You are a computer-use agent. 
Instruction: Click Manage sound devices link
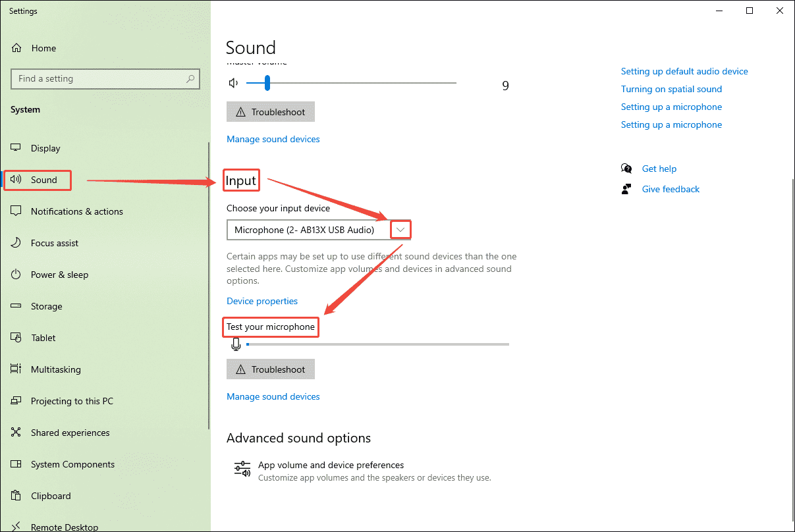click(x=273, y=396)
